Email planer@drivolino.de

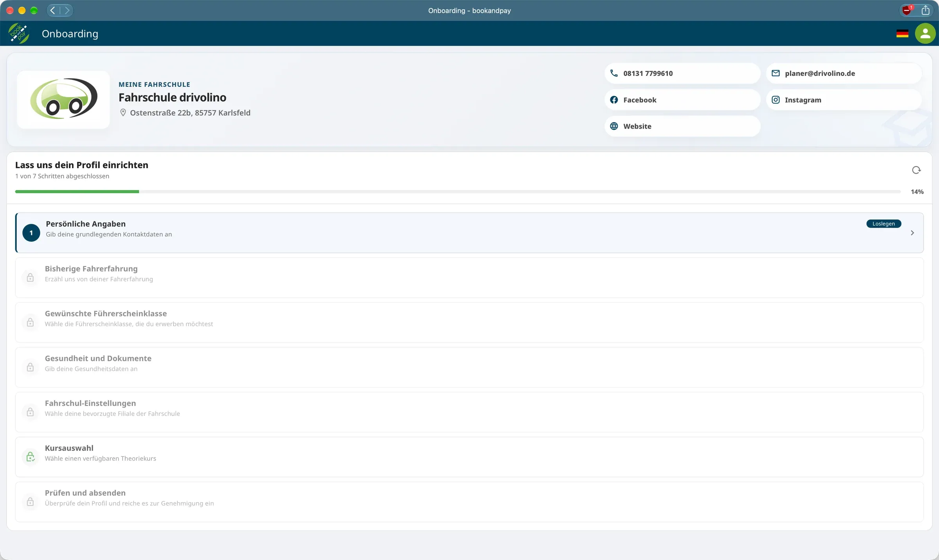click(x=844, y=73)
